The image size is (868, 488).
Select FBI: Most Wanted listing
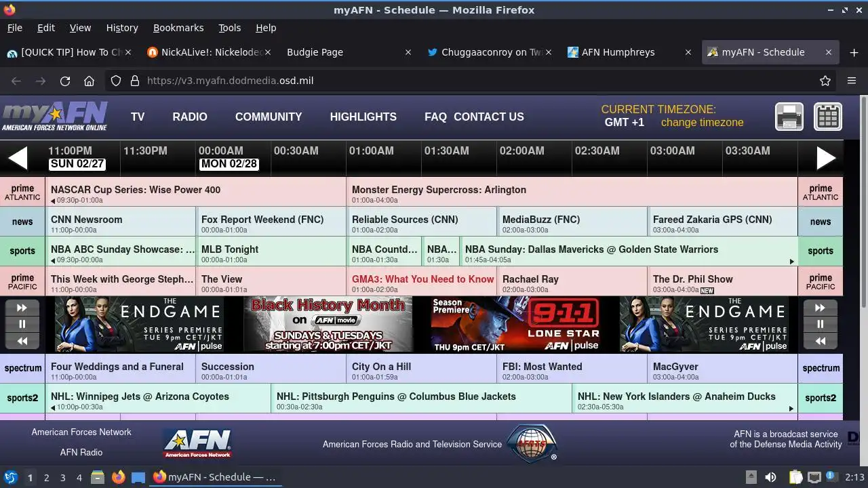tap(572, 369)
